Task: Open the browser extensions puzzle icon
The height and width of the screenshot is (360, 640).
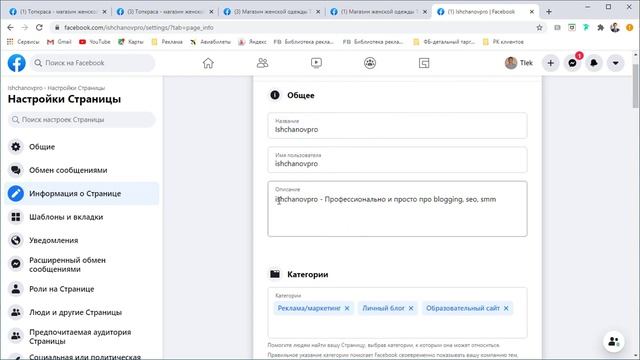Action: 600,27
